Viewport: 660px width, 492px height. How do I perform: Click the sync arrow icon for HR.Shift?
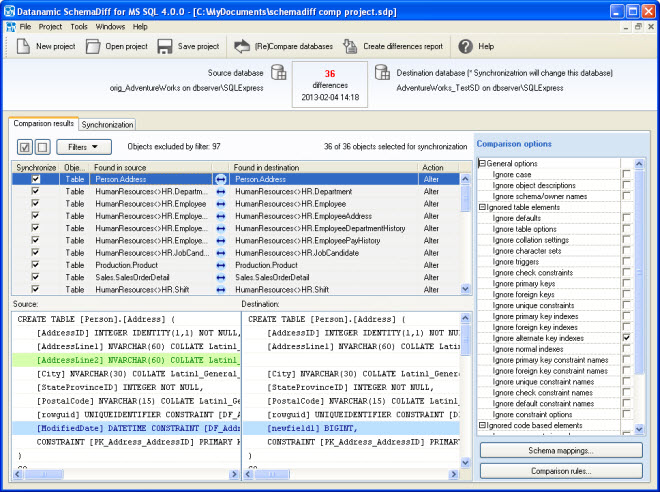tap(221, 290)
